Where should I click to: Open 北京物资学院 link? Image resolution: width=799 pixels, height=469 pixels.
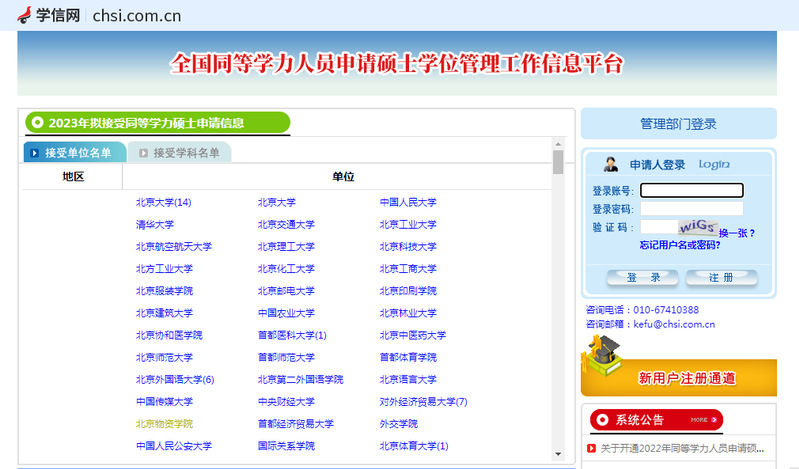pyautogui.click(x=164, y=424)
